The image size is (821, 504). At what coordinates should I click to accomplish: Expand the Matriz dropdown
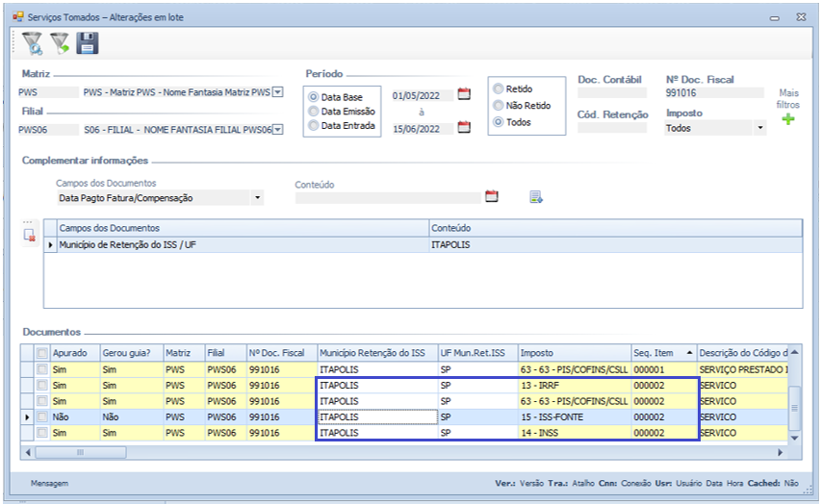pyautogui.click(x=277, y=92)
